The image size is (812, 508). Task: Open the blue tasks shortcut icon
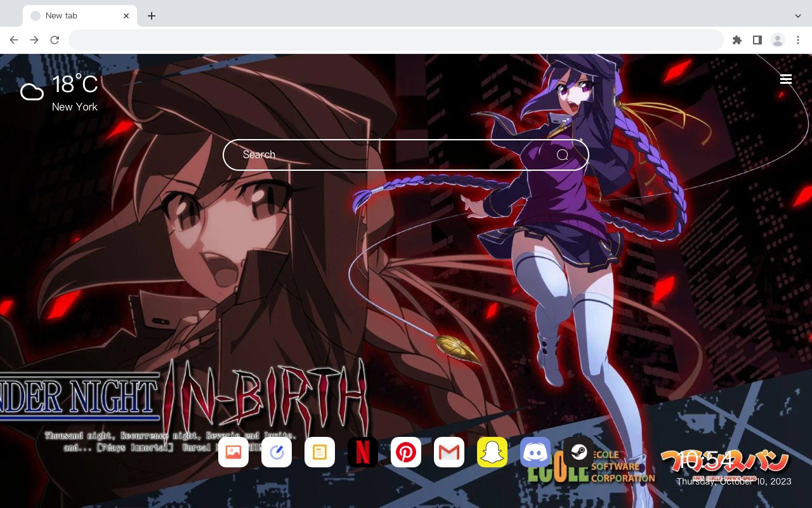[277, 452]
